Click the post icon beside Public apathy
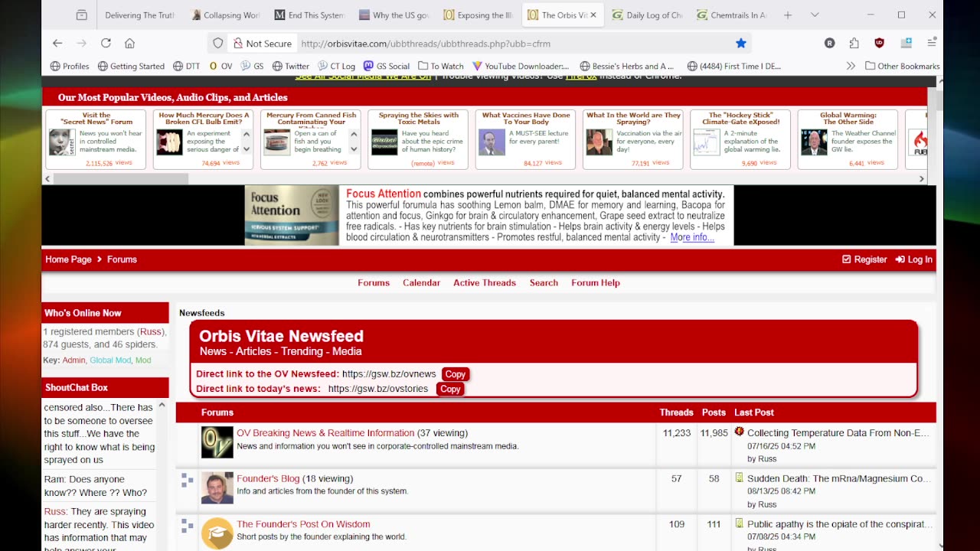Image resolution: width=980 pixels, height=551 pixels. 739,523
